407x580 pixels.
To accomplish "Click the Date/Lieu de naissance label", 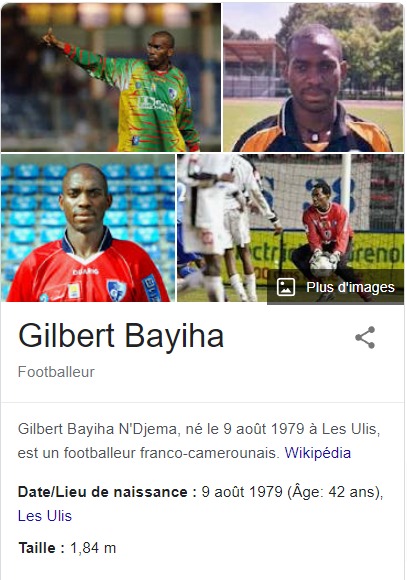I will [x=107, y=492].
